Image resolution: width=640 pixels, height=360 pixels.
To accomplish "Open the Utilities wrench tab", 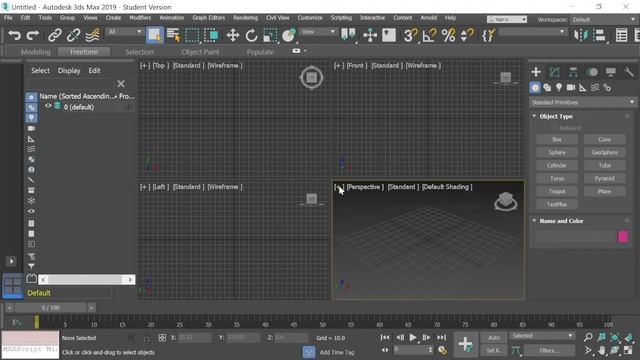I will [629, 72].
